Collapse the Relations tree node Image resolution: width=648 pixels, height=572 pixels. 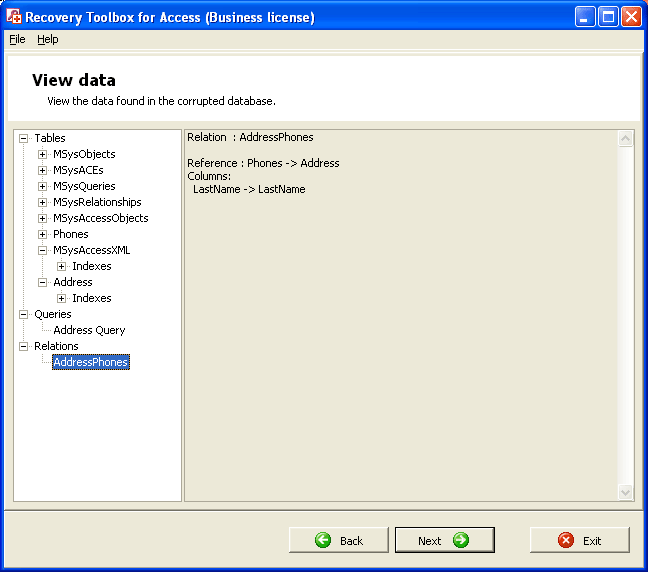(x=24, y=346)
